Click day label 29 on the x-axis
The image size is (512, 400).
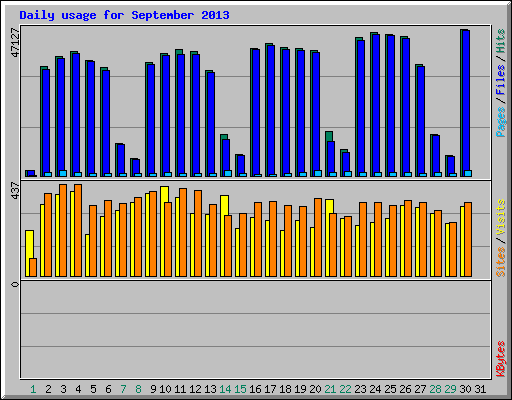coord(450,389)
